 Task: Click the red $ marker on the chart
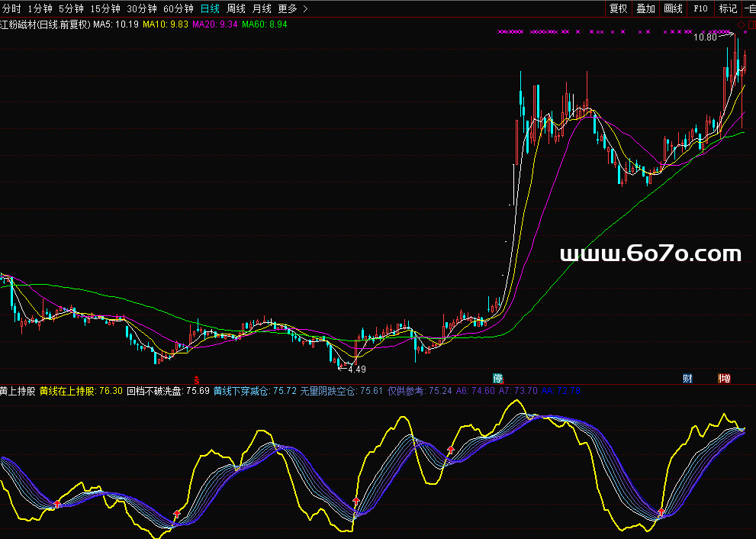point(197,379)
